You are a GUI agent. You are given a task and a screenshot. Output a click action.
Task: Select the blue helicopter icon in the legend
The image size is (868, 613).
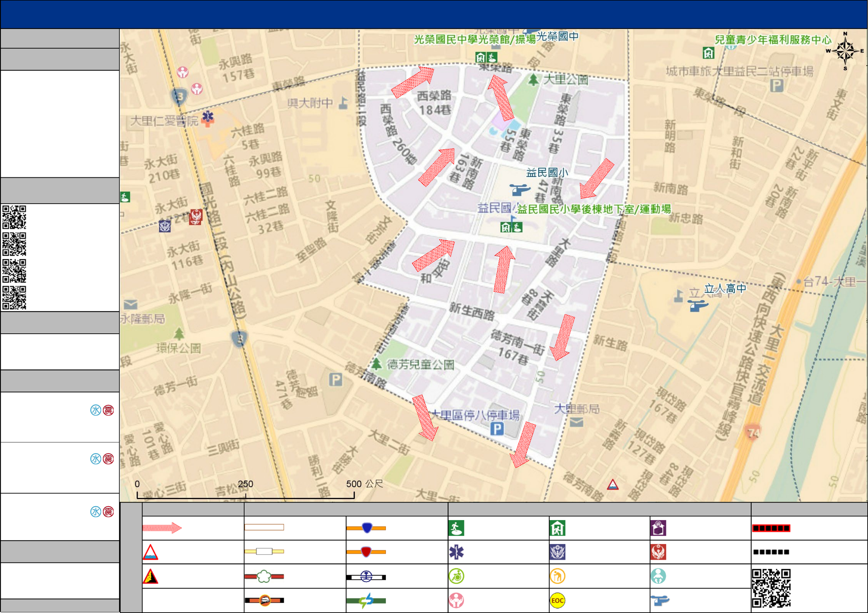[x=660, y=600]
